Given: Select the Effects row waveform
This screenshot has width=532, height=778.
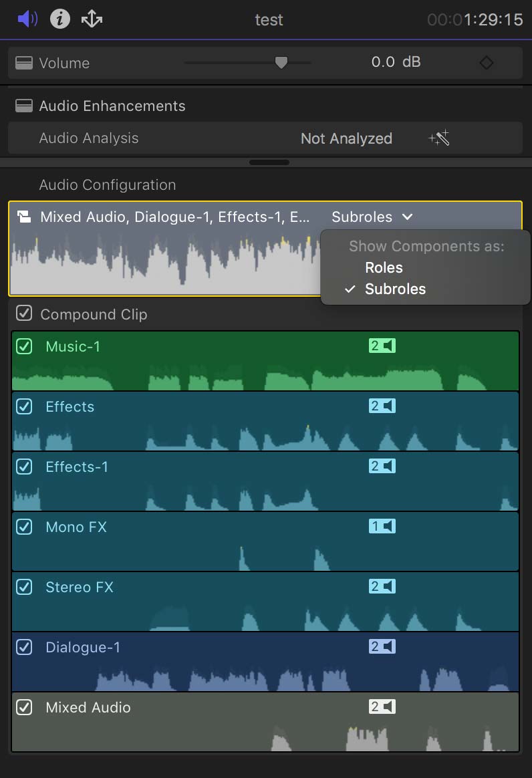Looking at the screenshot, I should point(265,436).
